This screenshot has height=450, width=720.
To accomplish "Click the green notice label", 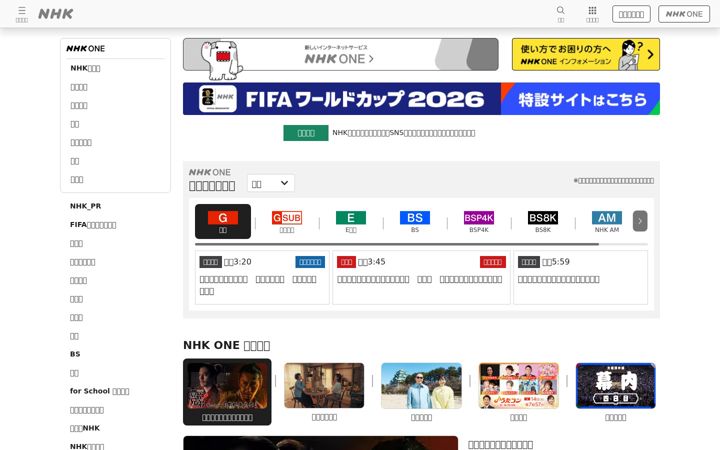I will pos(306,133).
